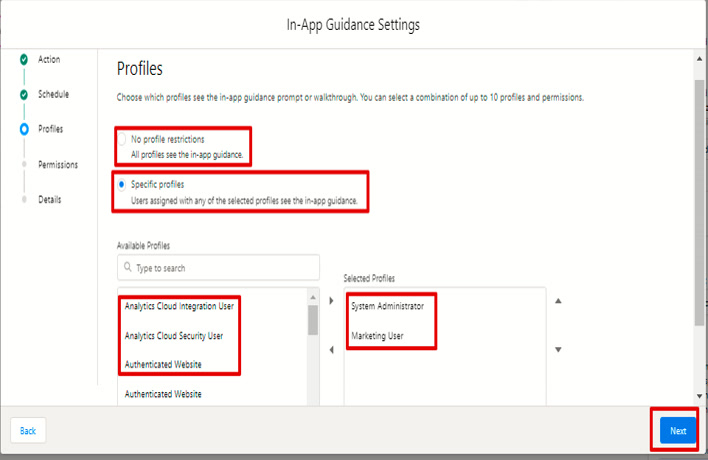Choose System Administrator in Selected Profiles
The image size is (708, 460).
387,306
